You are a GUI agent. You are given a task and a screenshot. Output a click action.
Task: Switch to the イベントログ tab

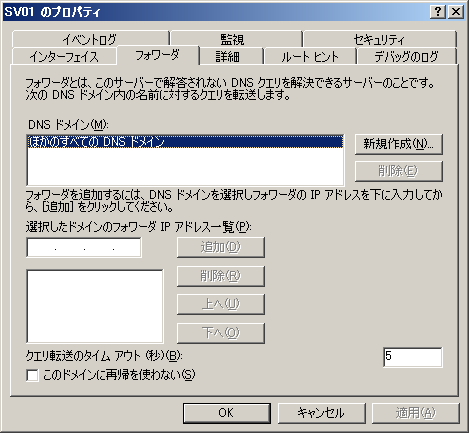tap(90, 39)
